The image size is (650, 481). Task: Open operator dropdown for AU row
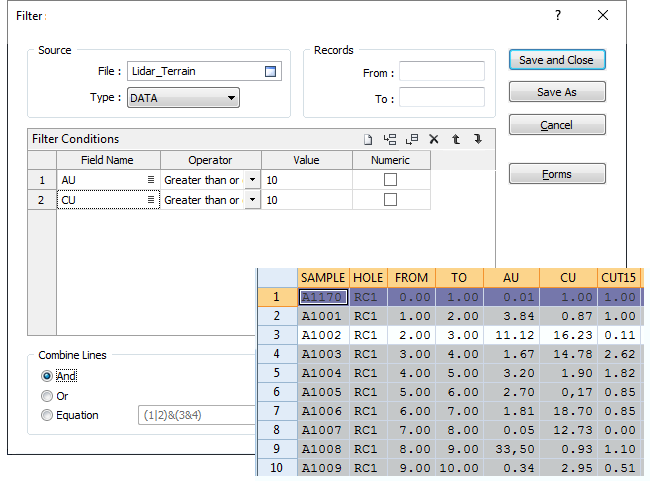(x=252, y=179)
